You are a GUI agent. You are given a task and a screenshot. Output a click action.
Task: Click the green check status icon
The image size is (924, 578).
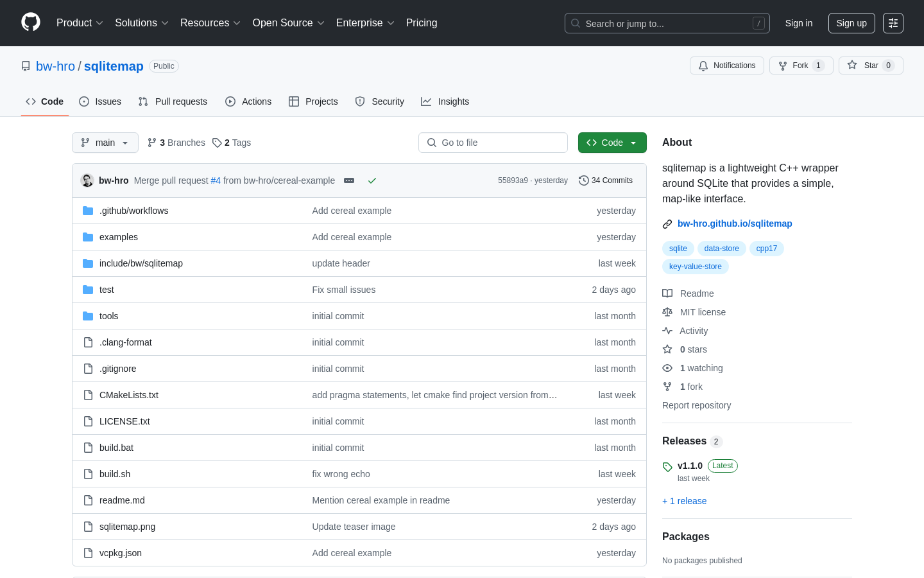(x=372, y=180)
